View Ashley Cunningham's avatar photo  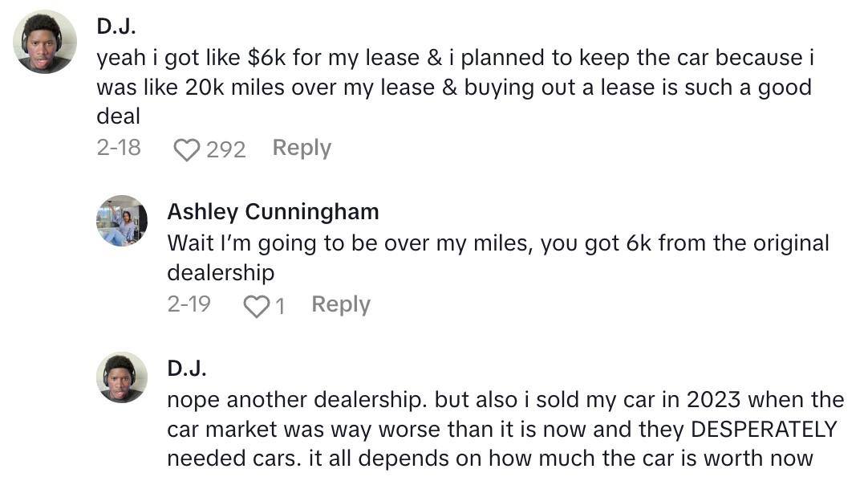(x=122, y=220)
